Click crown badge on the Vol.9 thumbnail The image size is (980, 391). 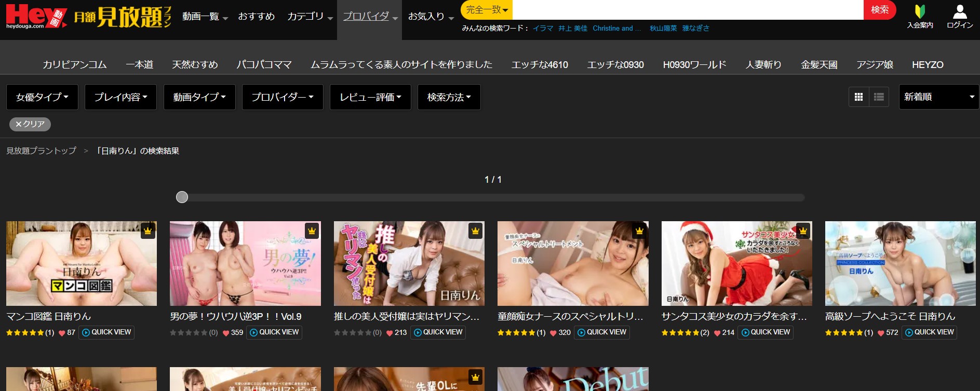(312, 231)
